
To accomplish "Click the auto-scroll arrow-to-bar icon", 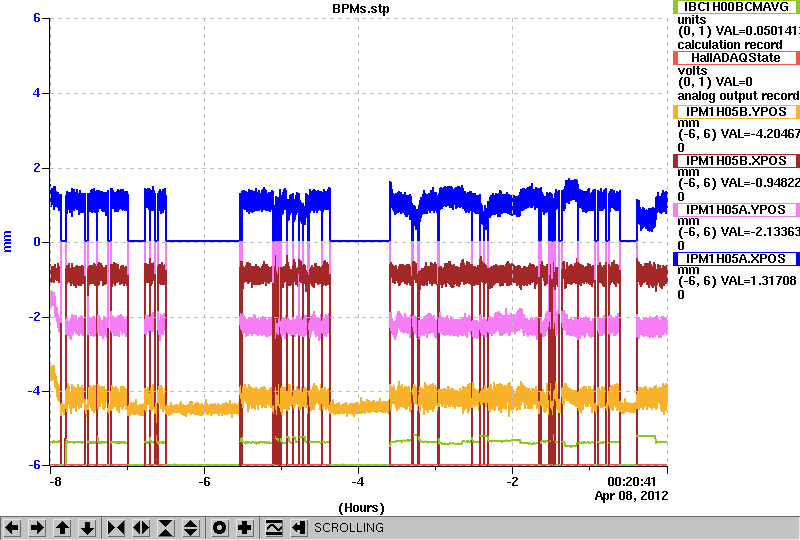I will coord(298,527).
